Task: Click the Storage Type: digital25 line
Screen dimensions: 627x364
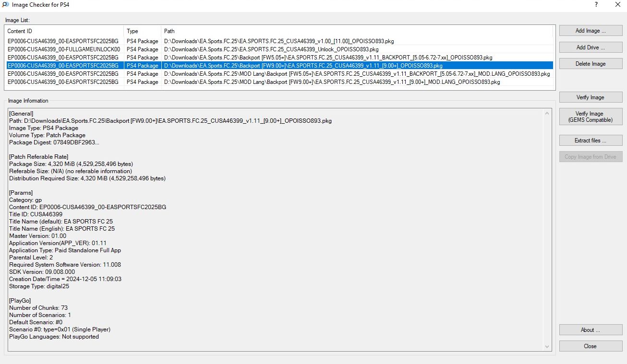Action: click(39, 286)
